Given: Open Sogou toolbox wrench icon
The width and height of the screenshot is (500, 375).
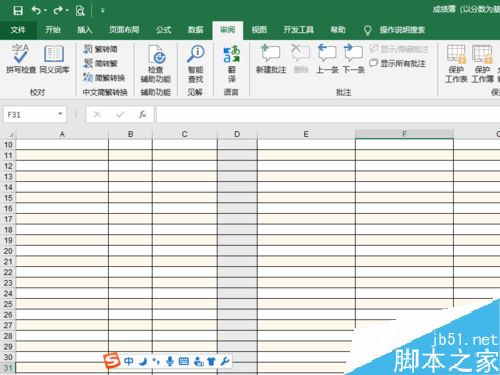Looking at the screenshot, I should point(225,361).
